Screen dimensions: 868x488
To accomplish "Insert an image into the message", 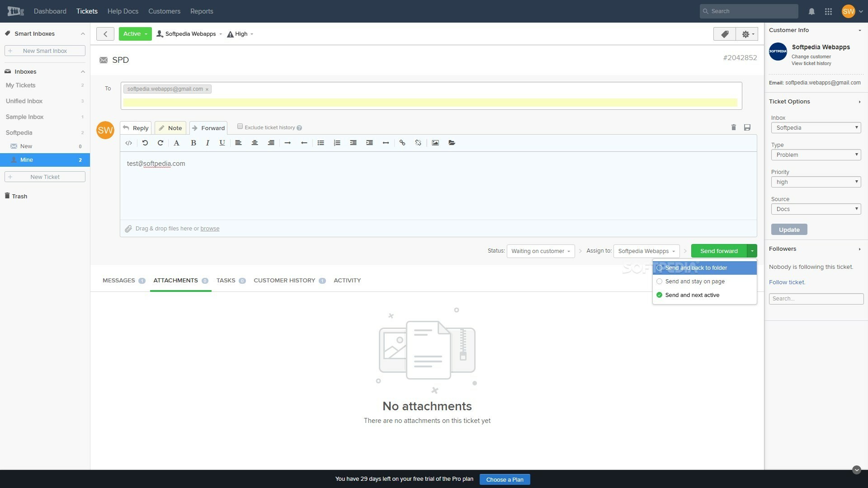I will coord(435,143).
